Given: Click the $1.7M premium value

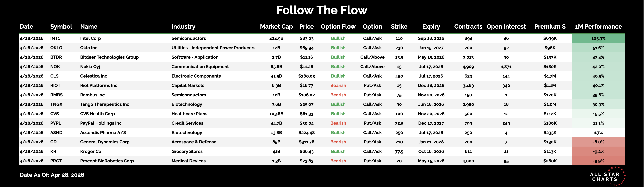Looking at the screenshot, I should [x=550, y=76].
